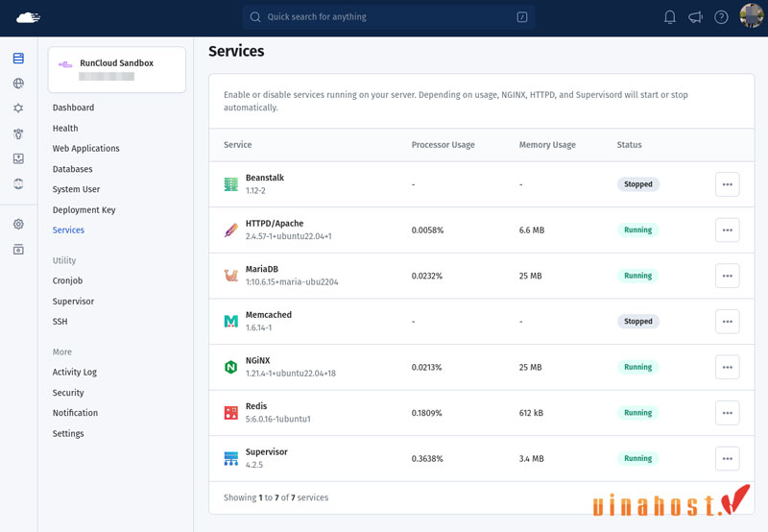
Task: Click Supervisor processor usage 0.3638%
Action: click(x=427, y=458)
